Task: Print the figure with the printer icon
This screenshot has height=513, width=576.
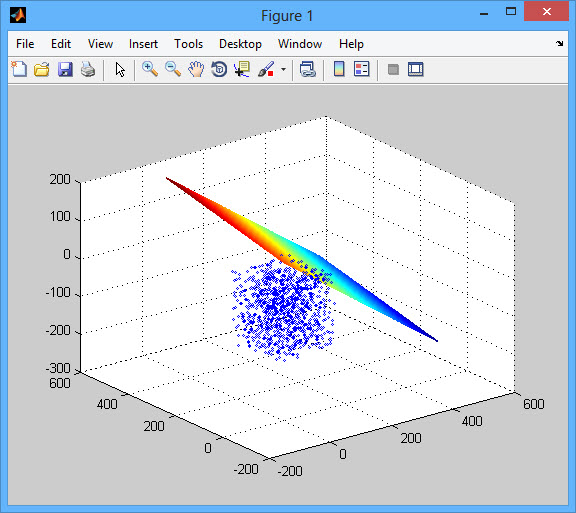Action: pos(88,69)
